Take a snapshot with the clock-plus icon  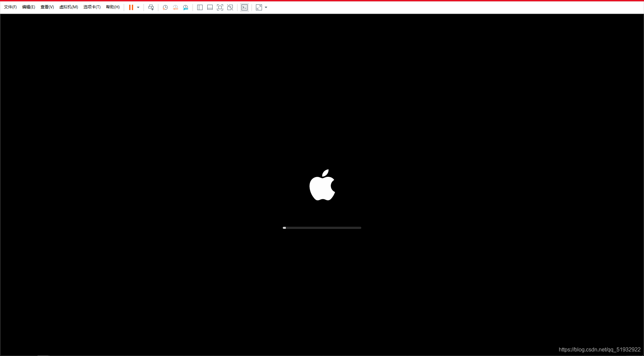coord(165,7)
